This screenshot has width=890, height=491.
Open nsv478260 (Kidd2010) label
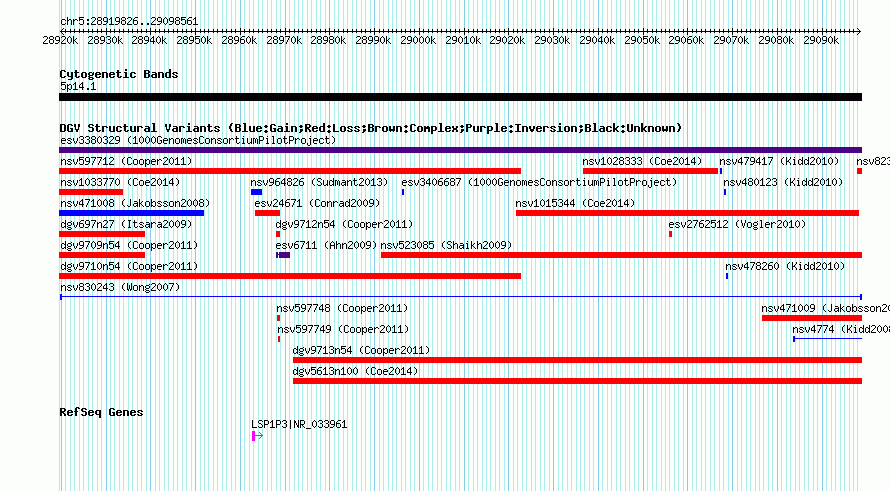(x=785, y=266)
